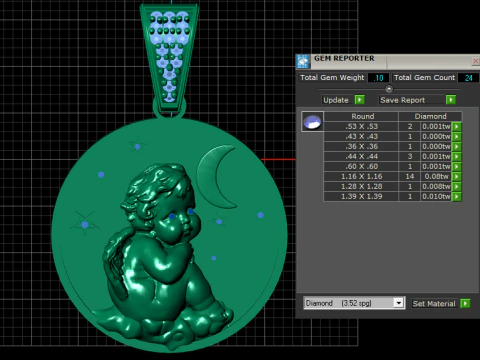480x360 pixels.
Task: Click the green Update arrow button
Action: click(x=360, y=100)
